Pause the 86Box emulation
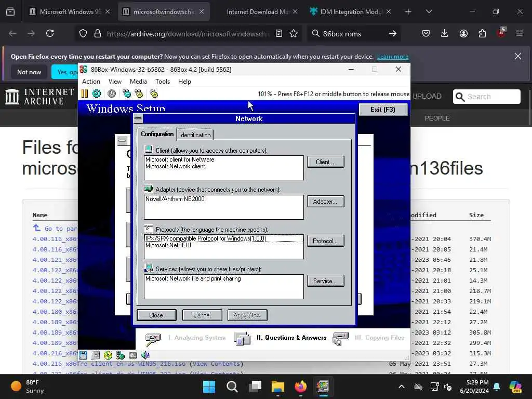The height and width of the screenshot is (399, 532). pyautogui.click(x=85, y=94)
